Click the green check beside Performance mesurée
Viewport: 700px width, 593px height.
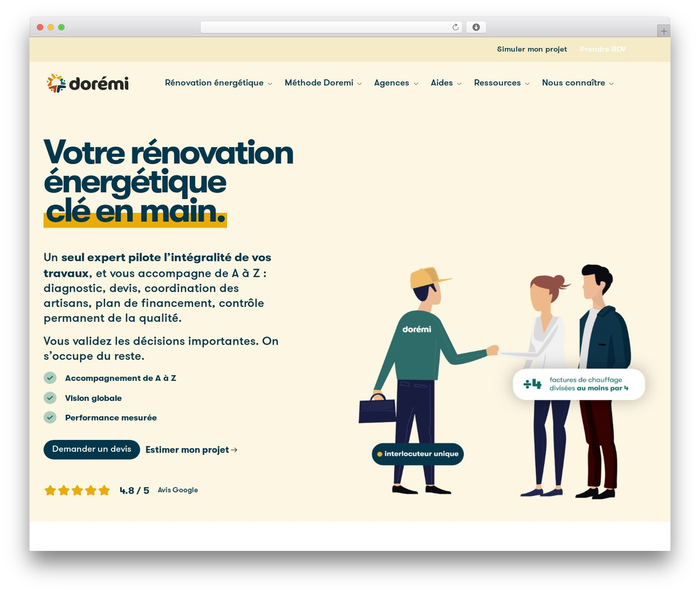tap(50, 417)
